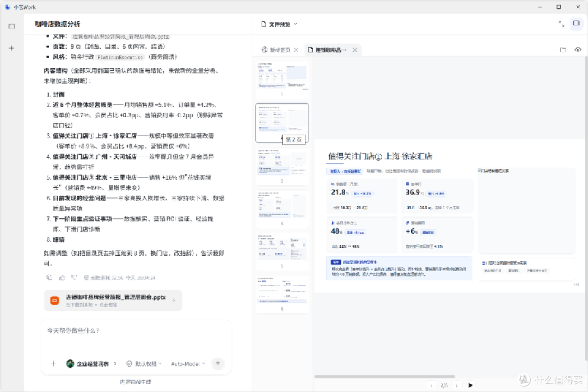Click the slide title 值得关注门店① 上海·徐家汇店

click(x=380, y=156)
